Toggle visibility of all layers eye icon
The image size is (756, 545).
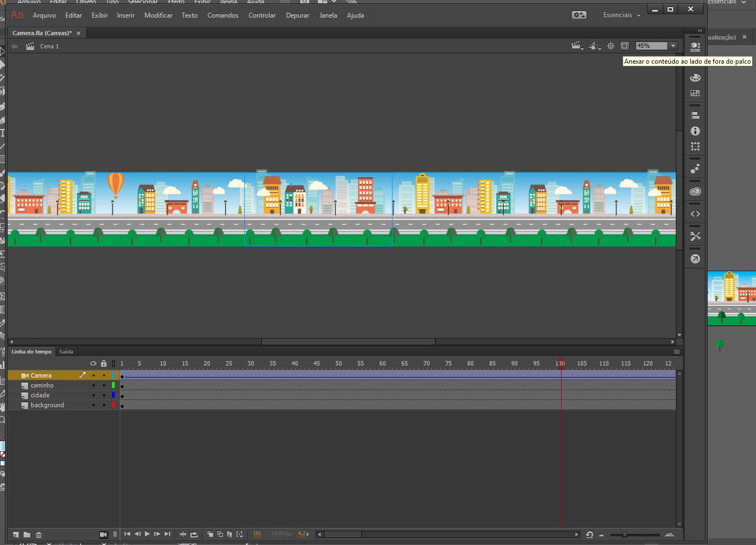point(93,363)
